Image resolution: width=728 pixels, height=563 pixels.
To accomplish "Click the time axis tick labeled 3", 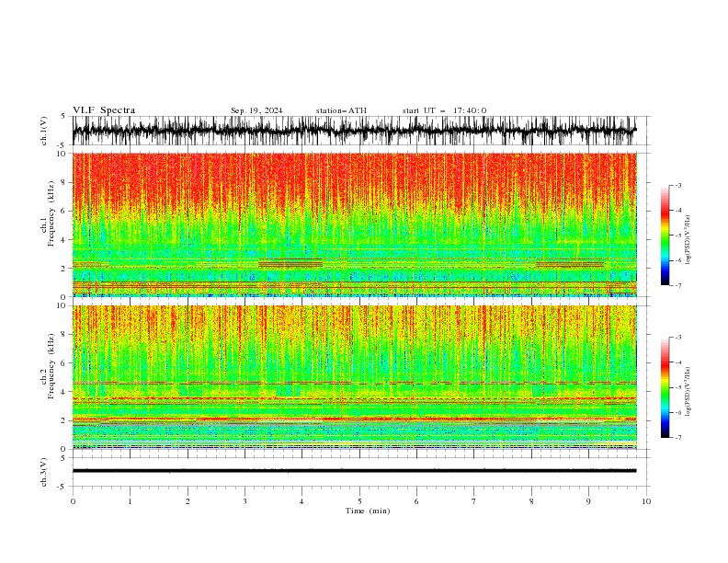I will tap(245, 501).
